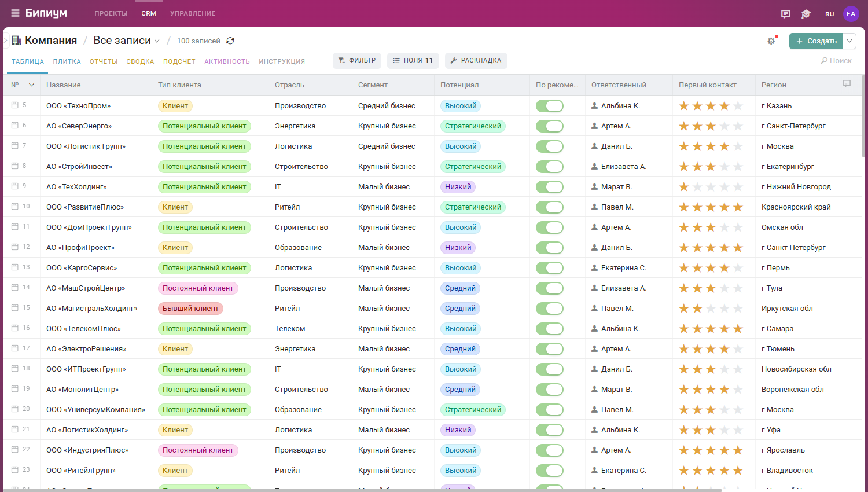Open table settings gear icon
868x492 pixels.
(x=771, y=41)
